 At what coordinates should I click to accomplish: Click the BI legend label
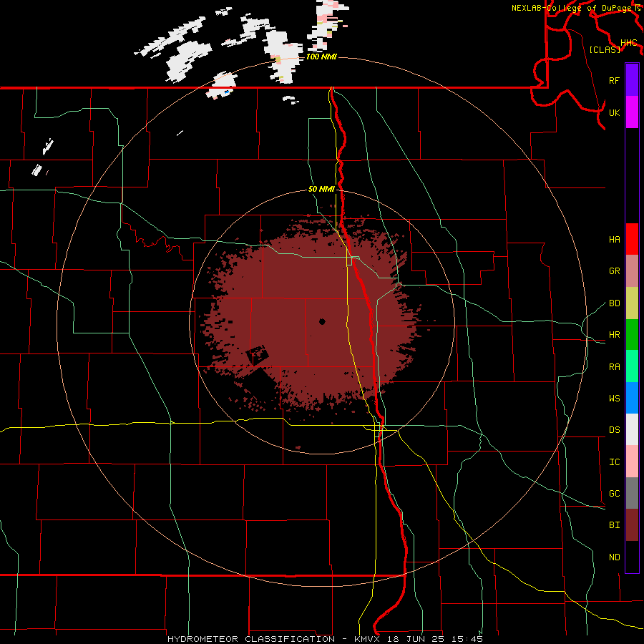click(614, 525)
